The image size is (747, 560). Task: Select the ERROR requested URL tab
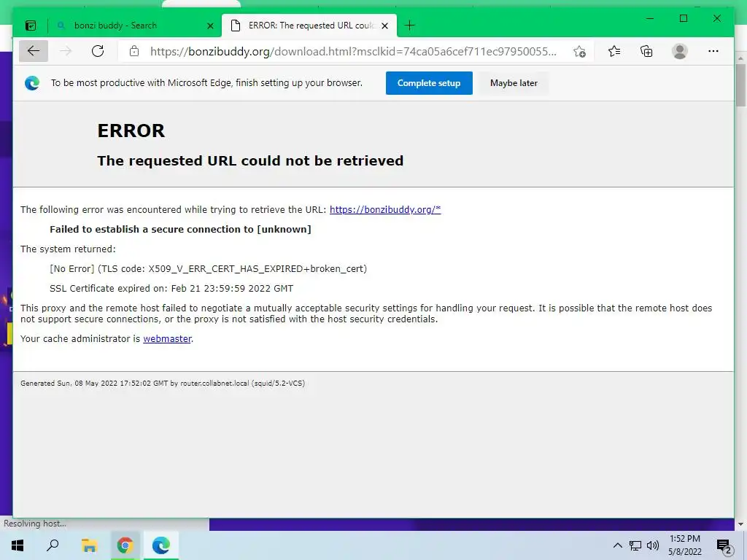309,26
